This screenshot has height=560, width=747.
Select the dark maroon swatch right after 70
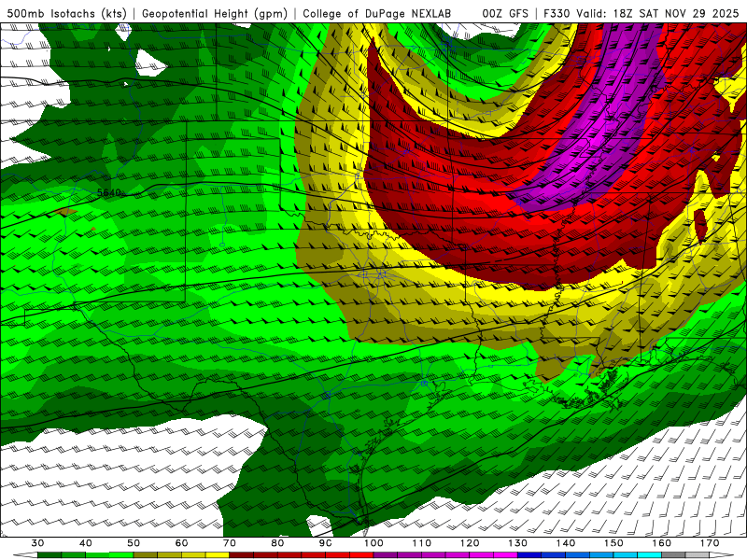point(242,555)
